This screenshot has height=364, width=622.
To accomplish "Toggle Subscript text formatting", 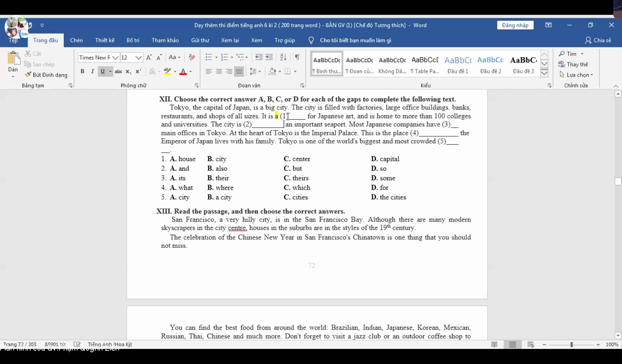I will click(x=128, y=71).
